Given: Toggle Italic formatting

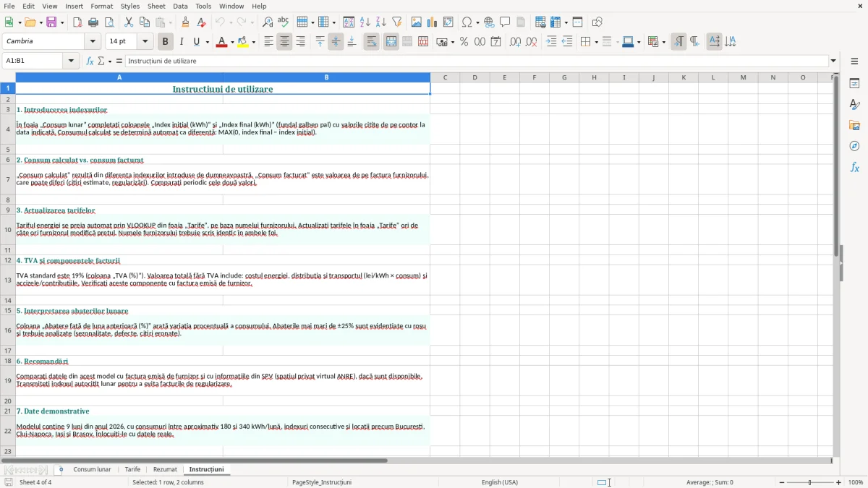Looking at the screenshot, I should [181, 42].
